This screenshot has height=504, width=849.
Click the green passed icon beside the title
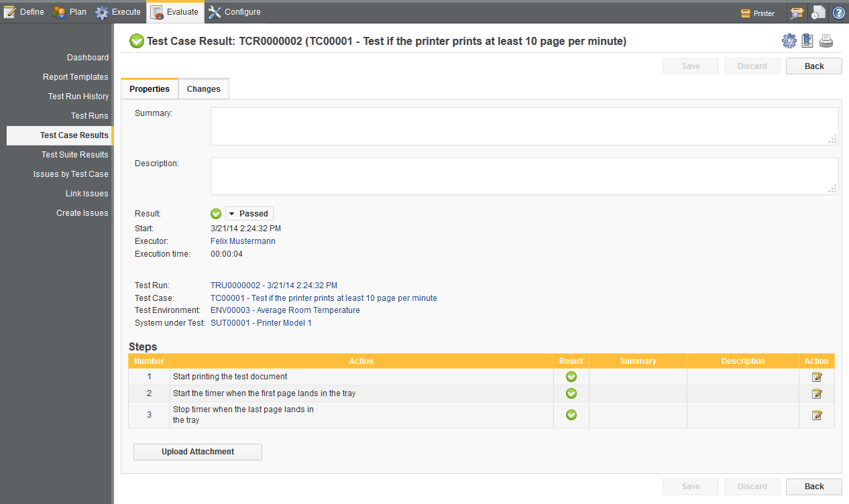point(137,42)
